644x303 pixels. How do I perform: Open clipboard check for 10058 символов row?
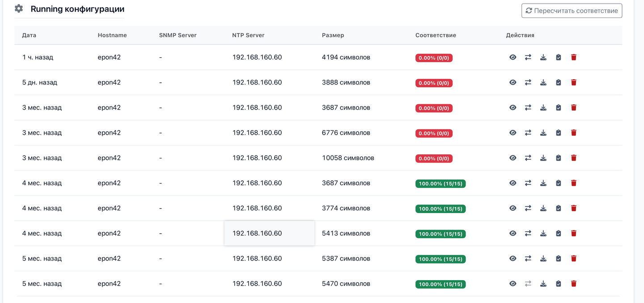(x=559, y=158)
